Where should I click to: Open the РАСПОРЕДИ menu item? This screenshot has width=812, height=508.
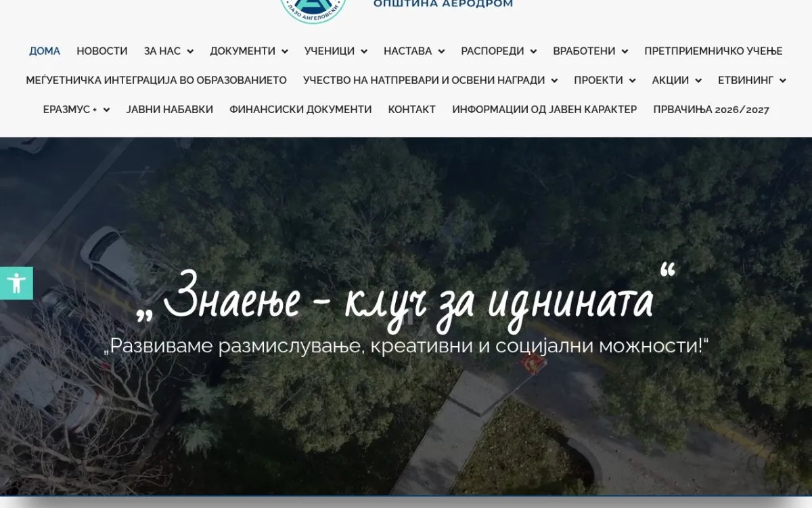493,51
